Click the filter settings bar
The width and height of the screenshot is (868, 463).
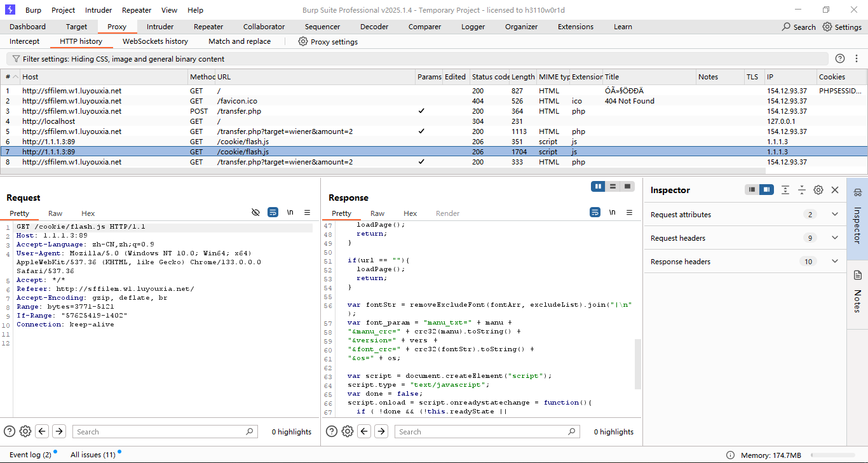417,59
